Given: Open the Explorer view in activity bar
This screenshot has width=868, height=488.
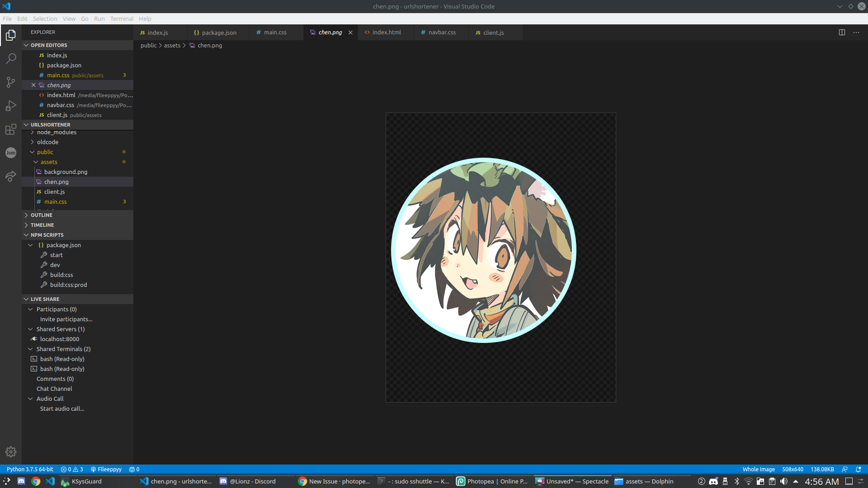Looking at the screenshot, I should (11, 35).
